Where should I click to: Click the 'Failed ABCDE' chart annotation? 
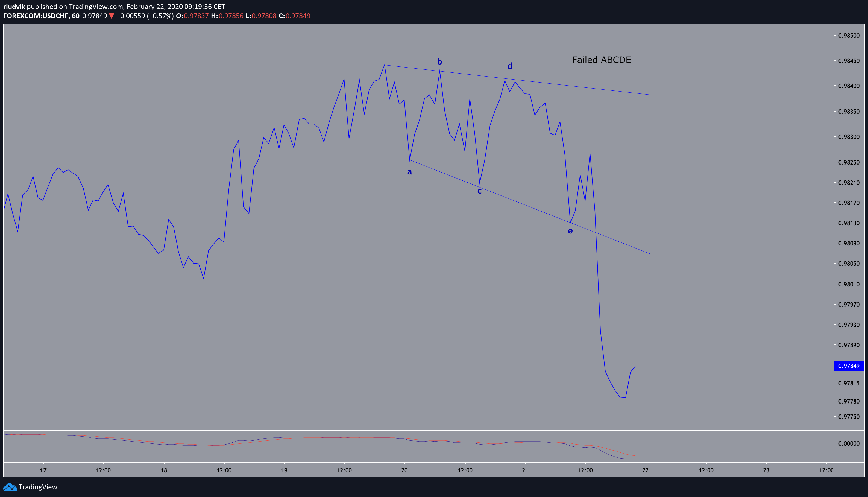click(602, 60)
